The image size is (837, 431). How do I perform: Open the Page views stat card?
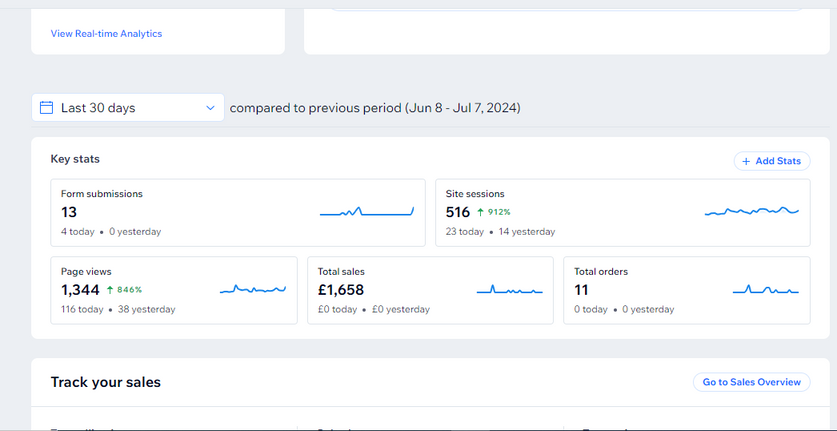tap(174, 290)
